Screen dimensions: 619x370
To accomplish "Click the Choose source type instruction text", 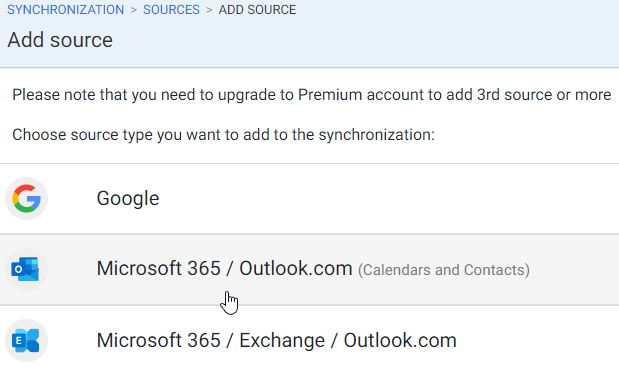I will [x=223, y=135].
